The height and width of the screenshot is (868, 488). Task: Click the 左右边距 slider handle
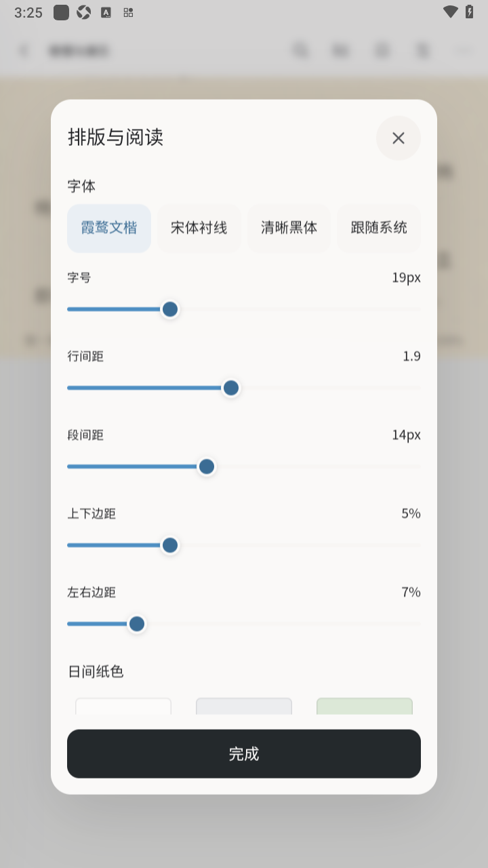pos(137,624)
